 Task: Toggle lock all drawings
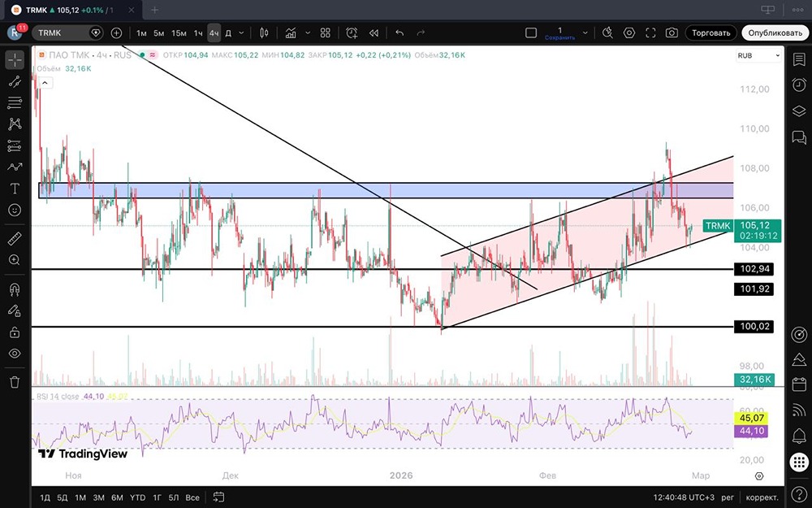pyautogui.click(x=15, y=332)
